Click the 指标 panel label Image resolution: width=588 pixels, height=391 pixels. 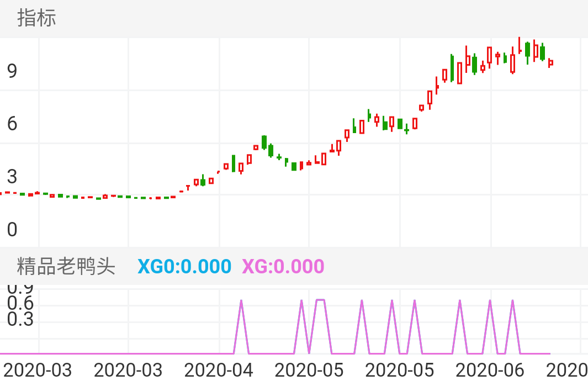click(x=35, y=19)
